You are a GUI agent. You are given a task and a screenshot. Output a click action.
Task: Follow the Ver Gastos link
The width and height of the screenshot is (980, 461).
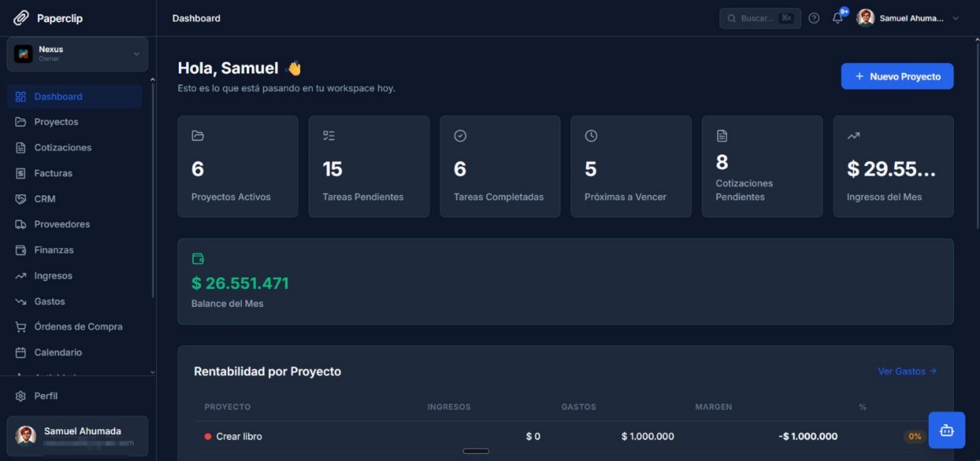click(x=907, y=371)
